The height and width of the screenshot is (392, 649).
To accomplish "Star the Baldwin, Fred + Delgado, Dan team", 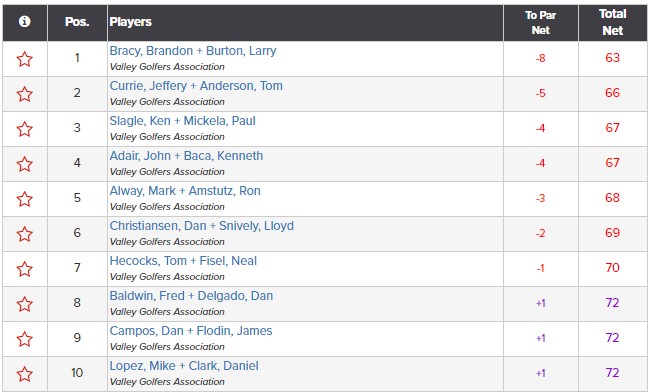I will pos(24,304).
